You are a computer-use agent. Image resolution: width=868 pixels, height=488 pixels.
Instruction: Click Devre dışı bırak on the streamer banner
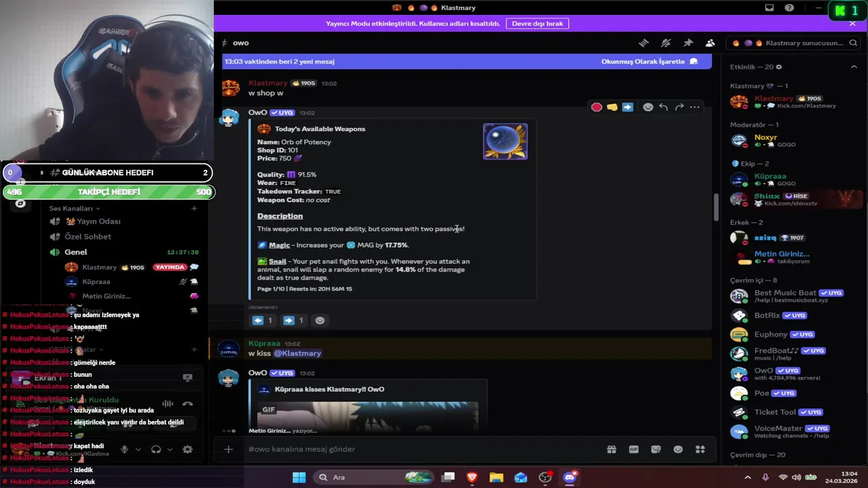pos(537,23)
